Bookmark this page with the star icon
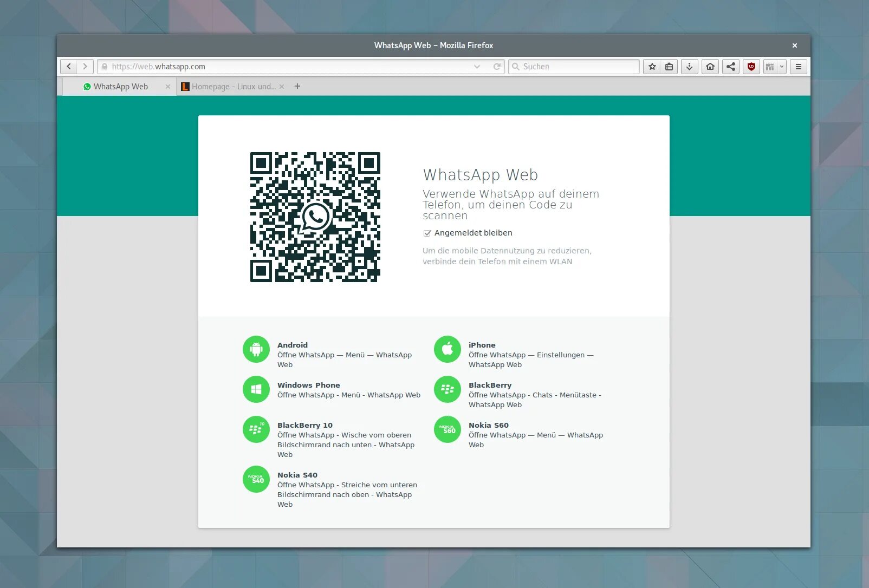869x588 pixels. 652,67
